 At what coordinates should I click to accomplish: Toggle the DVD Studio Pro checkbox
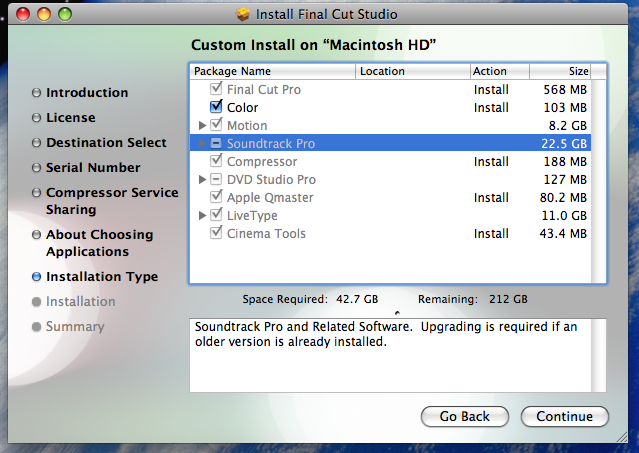pos(216,179)
